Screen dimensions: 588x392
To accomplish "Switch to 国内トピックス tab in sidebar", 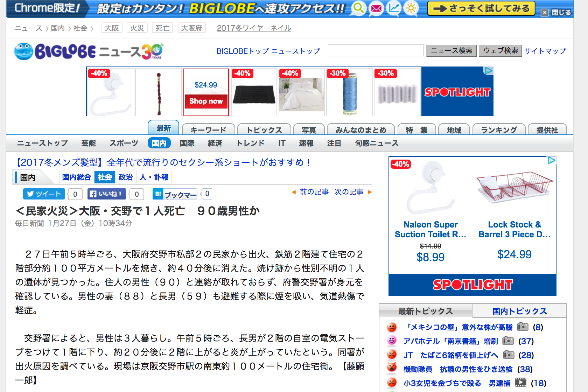I will [x=519, y=311].
